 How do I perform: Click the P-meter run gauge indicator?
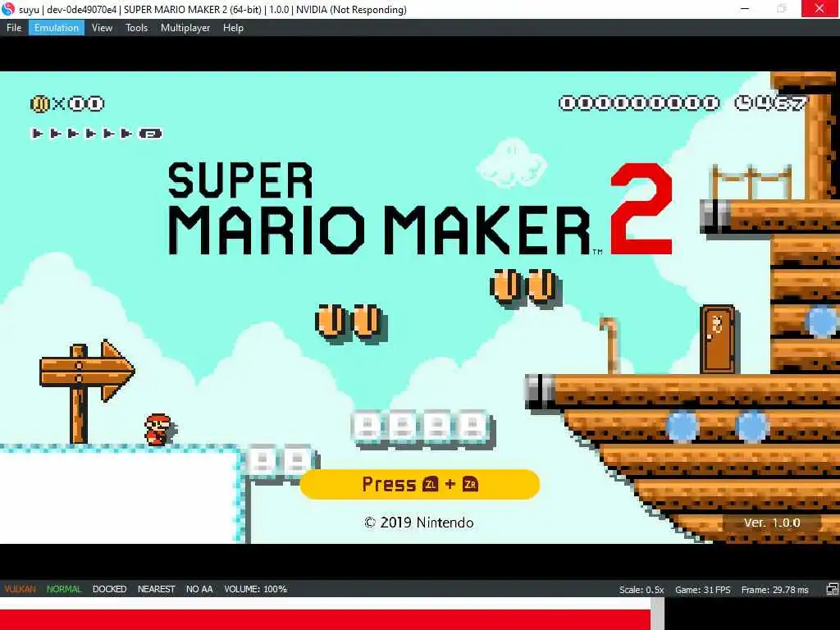(97, 134)
